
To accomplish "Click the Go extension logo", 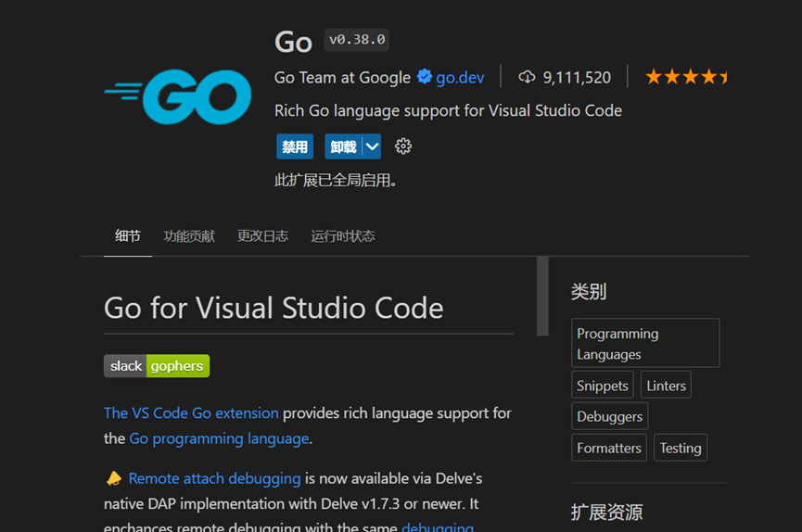I will 178,96.
